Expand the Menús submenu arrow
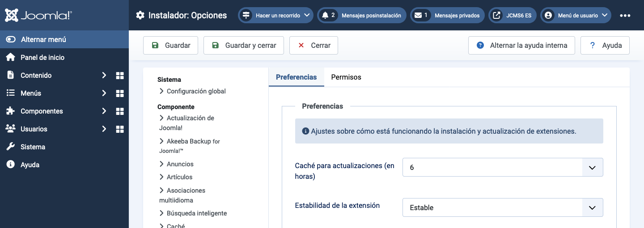Image resolution: width=644 pixels, height=228 pixels. (x=104, y=93)
